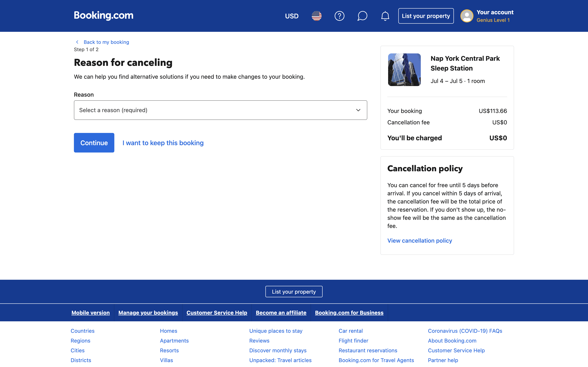This screenshot has width=588, height=367.
Task: Open the USD currency selector
Action: pos(292,16)
